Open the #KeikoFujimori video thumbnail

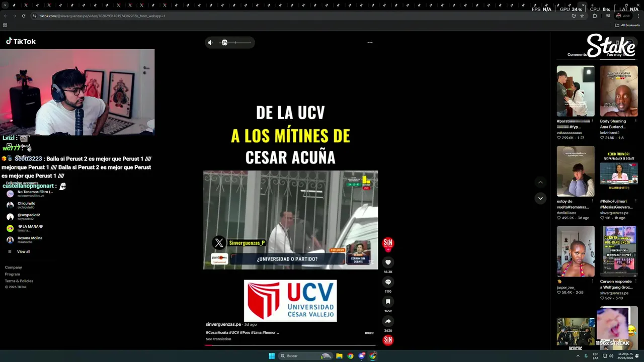pyautogui.click(x=619, y=171)
